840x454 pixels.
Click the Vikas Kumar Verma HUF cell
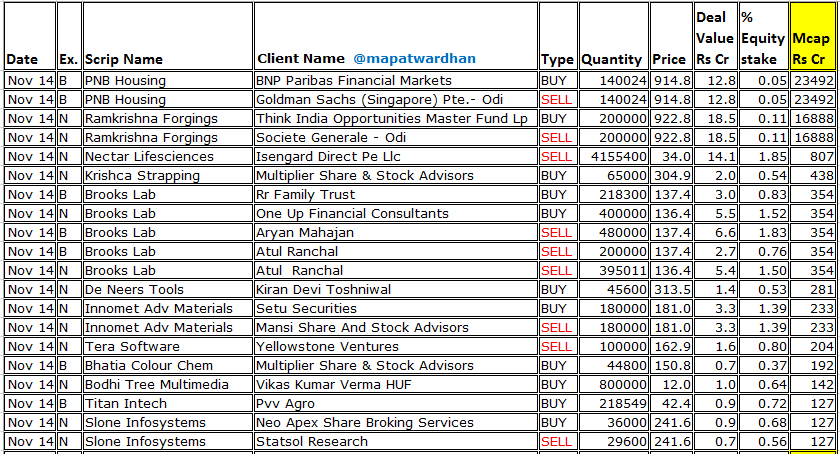click(396, 385)
